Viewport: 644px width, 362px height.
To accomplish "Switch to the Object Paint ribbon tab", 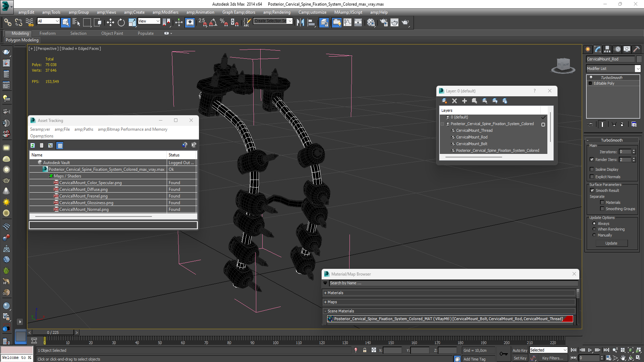I will click(112, 33).
